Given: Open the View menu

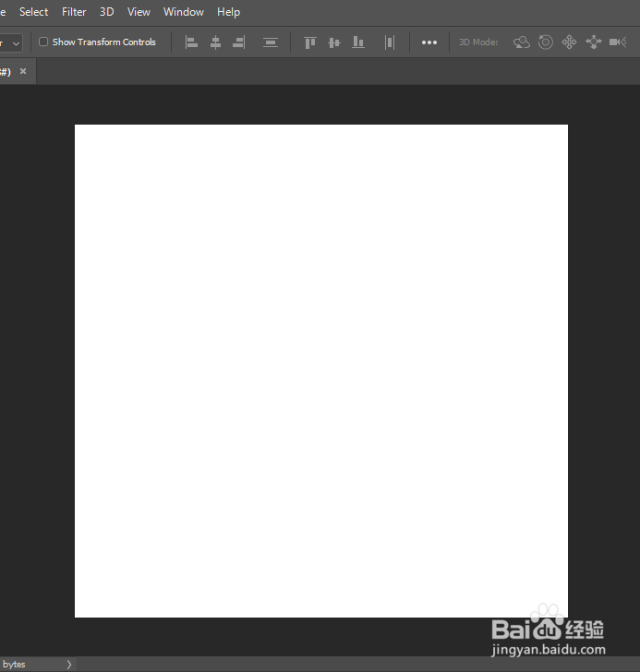Looking at the screenshot, I should tap(139, 12).
